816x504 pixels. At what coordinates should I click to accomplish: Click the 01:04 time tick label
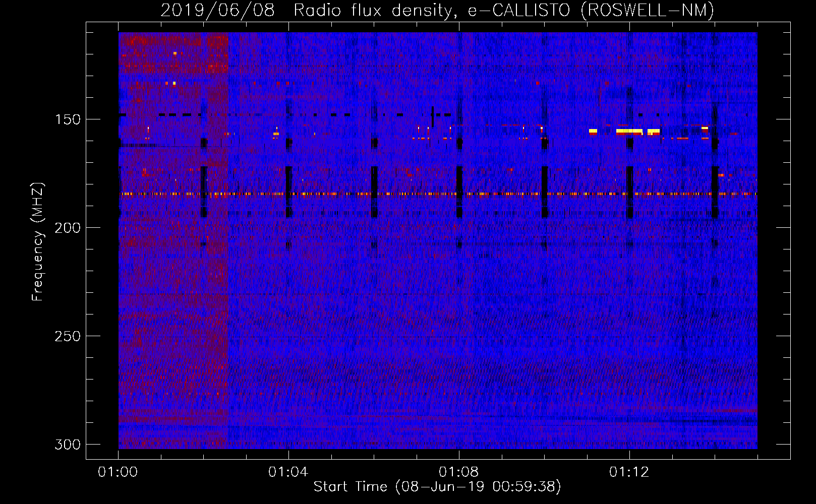pyautogui.click(x=288, y=472)
